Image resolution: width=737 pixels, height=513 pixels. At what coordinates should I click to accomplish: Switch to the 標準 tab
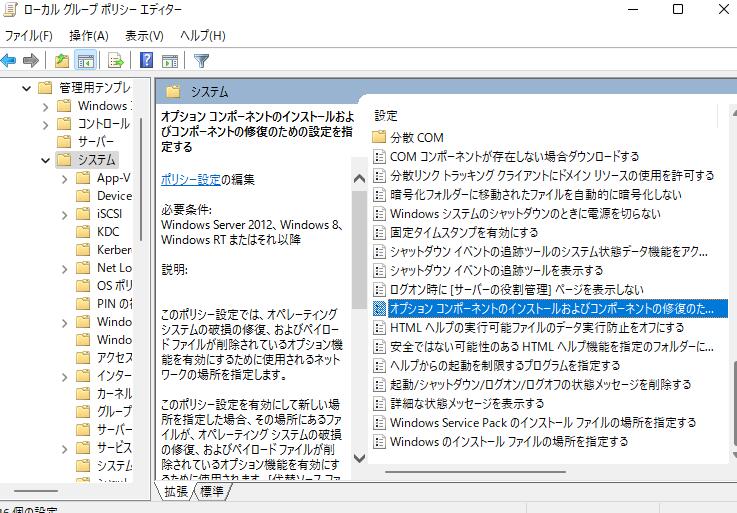tap(212, 491)
